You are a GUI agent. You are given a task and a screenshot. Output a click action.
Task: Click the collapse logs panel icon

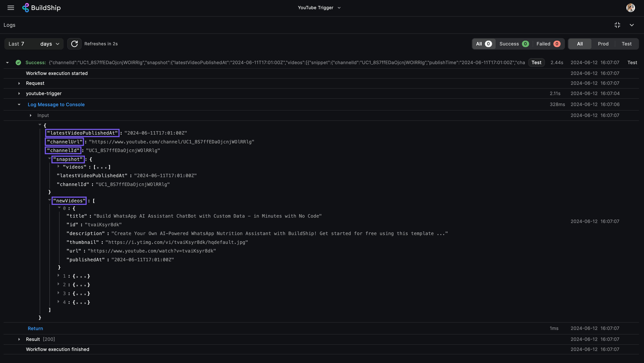(632, 25)
